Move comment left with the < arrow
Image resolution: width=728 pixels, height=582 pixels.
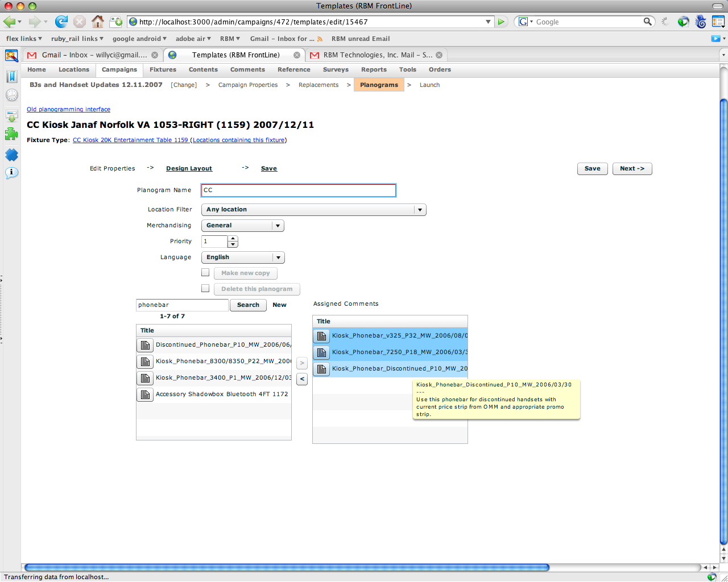[x=302, y=379]
